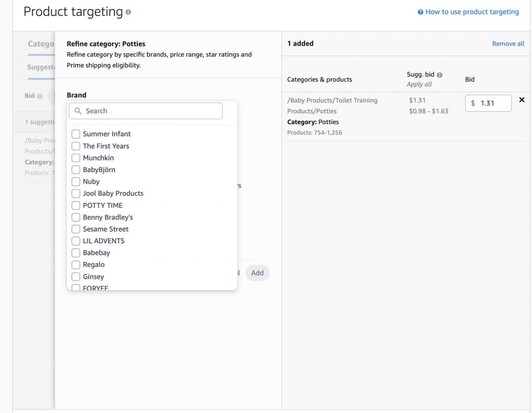Select the POTTY TIME brand

click(x=76, y=205)
